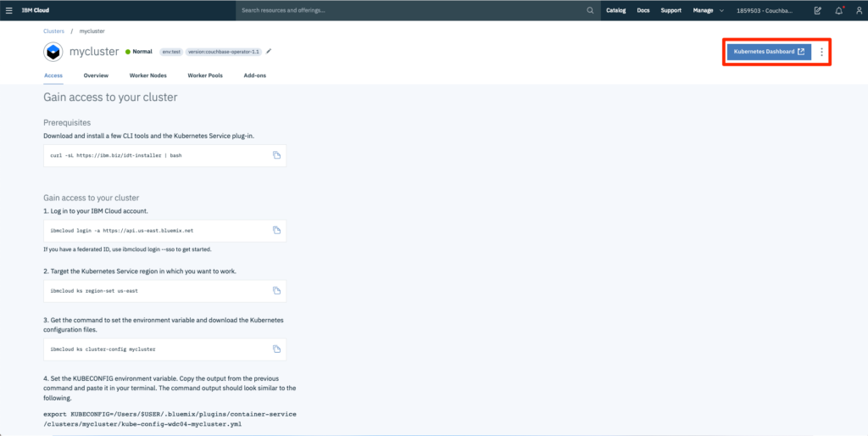Open the Docs menu item
Image resolution: width=868 pixels, height=436 pixels.
(643, 10)
